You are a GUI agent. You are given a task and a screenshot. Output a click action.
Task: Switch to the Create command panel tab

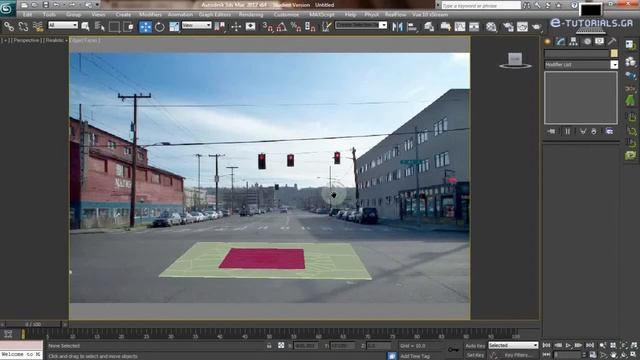[x=548, y=41]
